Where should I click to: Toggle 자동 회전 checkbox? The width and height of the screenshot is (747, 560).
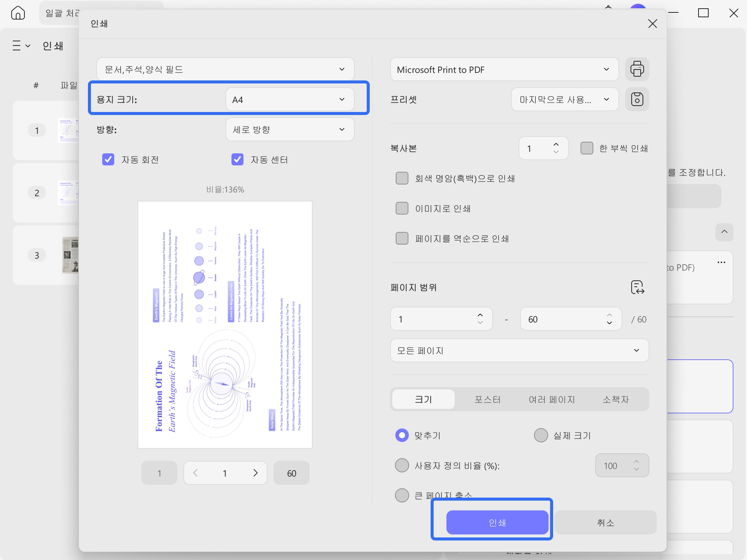[x=108, y=159]
